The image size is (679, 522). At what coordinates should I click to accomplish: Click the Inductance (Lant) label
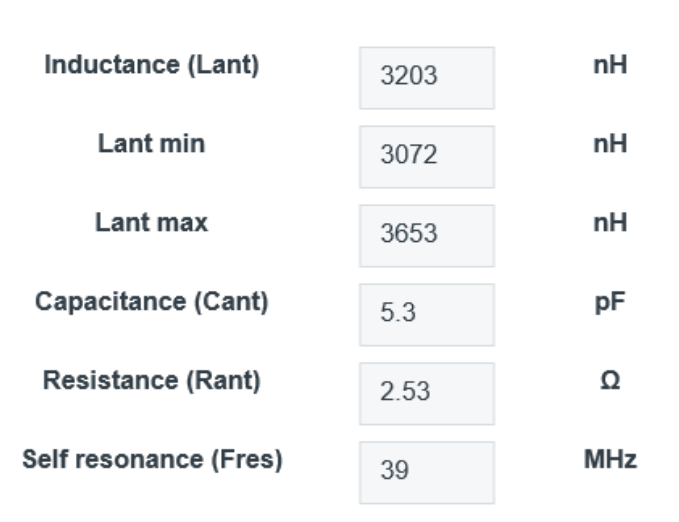coord(152,65)
